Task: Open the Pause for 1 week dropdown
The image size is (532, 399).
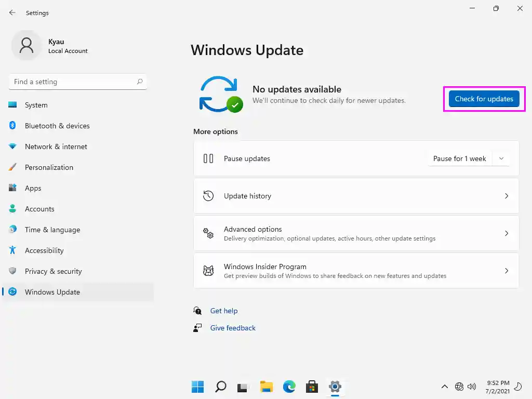Action: pos(501,158)
